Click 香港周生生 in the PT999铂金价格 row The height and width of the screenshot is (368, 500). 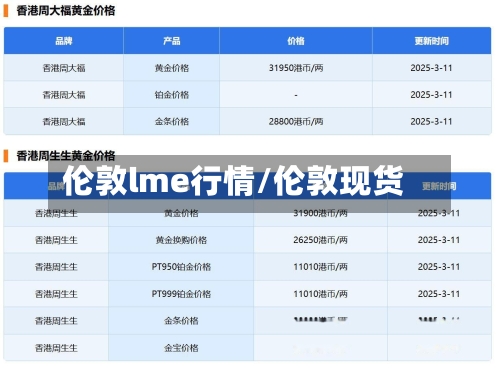pos(56,294)
